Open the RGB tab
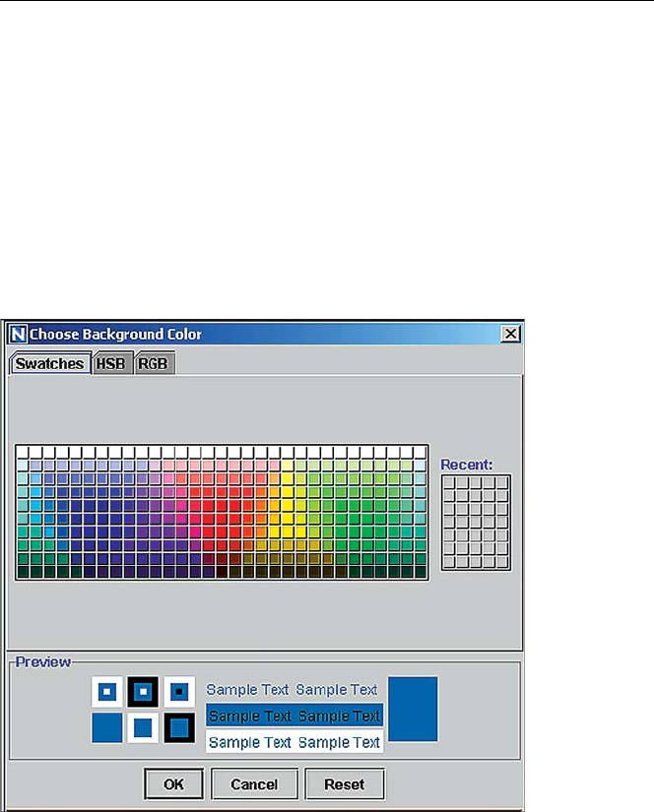The width and height of the screenshot is (654, 812). [x=153, y=363]
